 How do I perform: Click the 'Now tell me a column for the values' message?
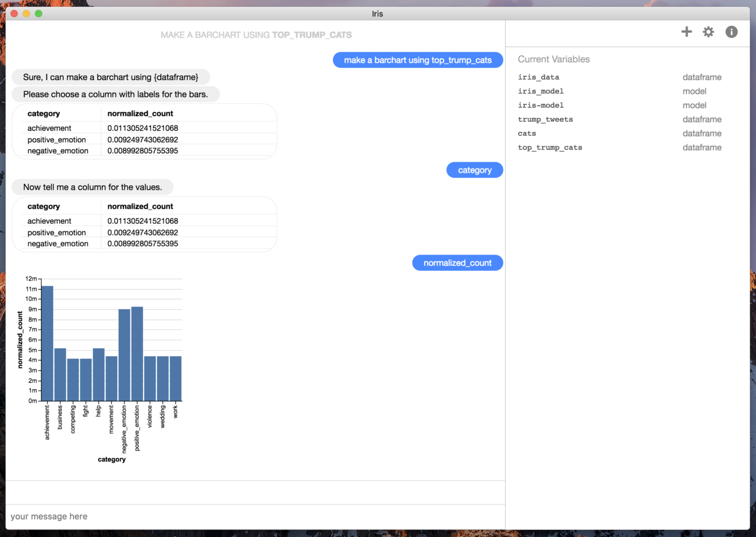coord(93,187)
